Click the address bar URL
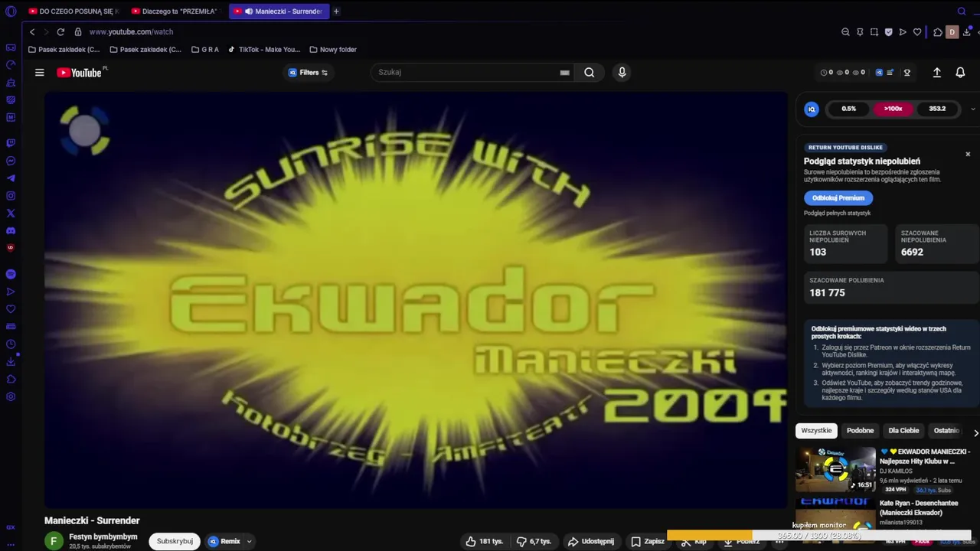 (x=131, y=32)
